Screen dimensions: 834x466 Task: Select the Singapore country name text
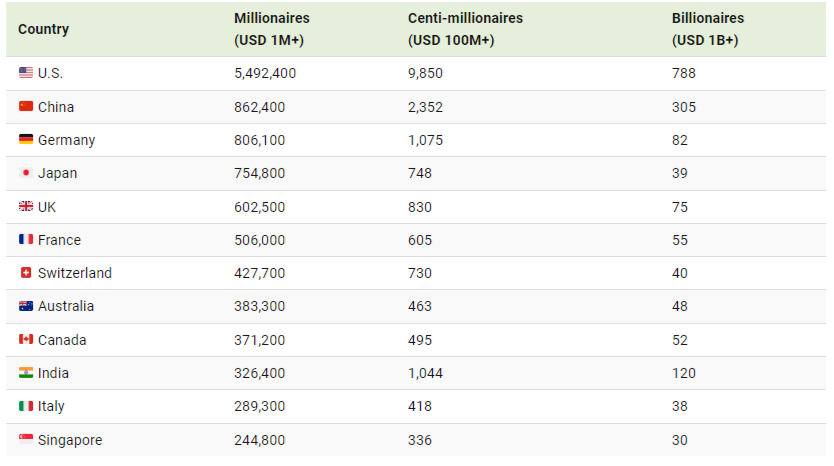(70, 440)
